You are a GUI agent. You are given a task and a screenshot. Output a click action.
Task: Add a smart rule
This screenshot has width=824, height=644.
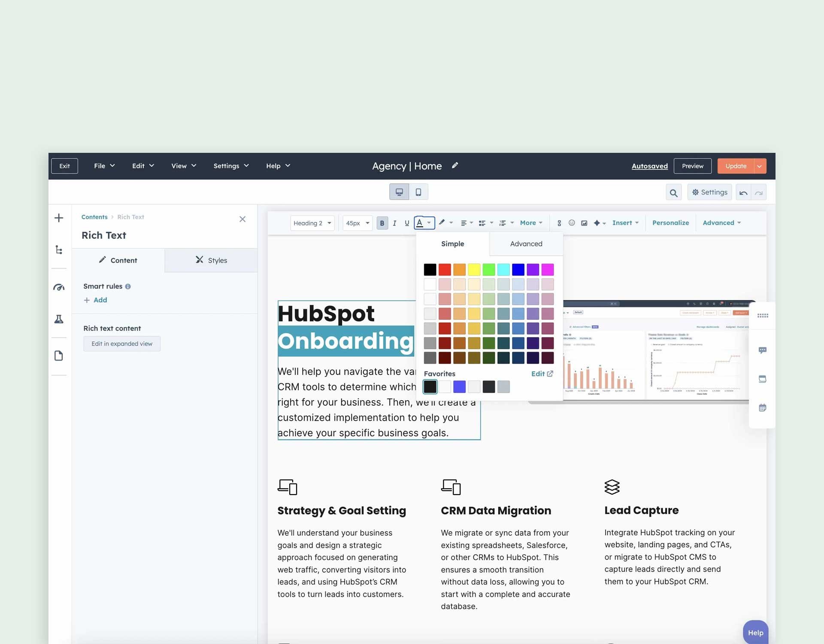click(x=95, y=300)
